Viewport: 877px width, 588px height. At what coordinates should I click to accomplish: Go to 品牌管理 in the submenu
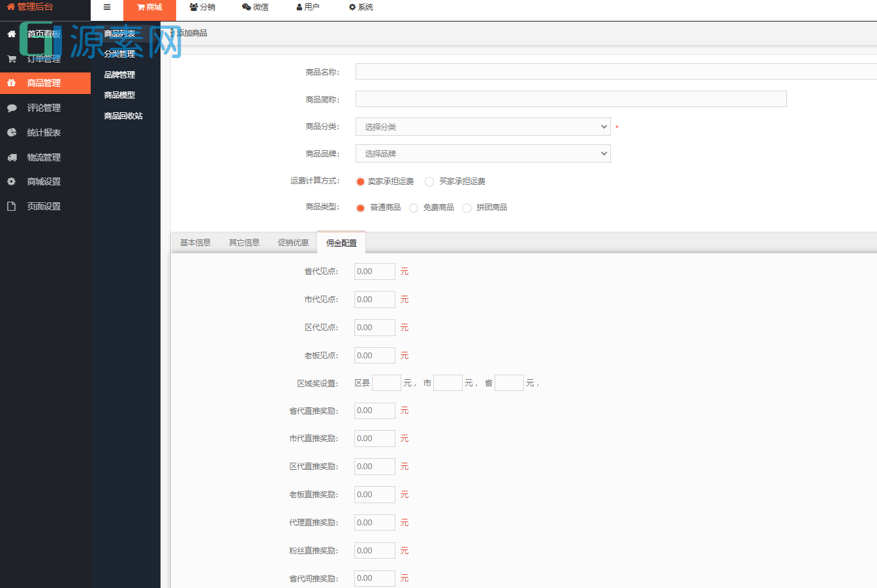click(119, 74)
